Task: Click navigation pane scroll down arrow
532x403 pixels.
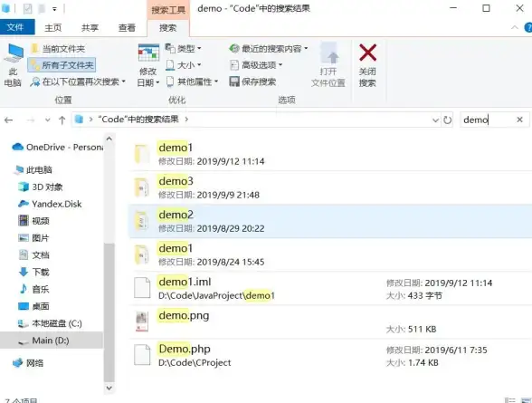Action: pos(109,388)
